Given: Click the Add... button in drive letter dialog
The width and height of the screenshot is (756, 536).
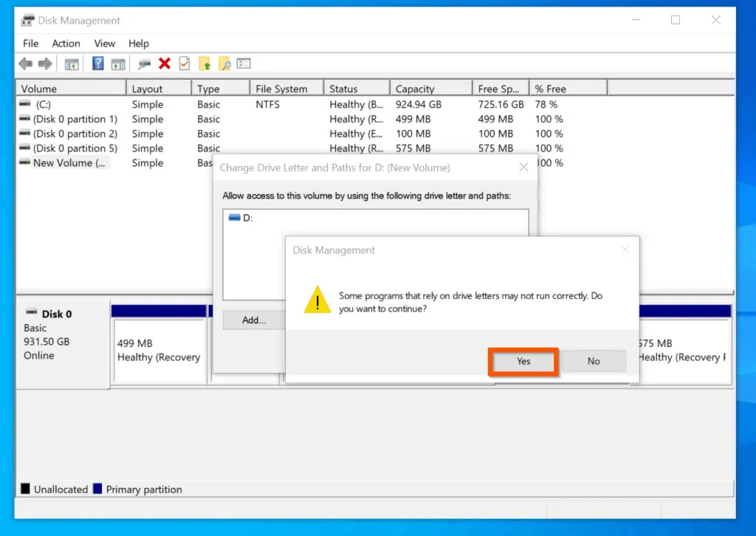Looking at the screenshot, I should click(x=253, y=320).
